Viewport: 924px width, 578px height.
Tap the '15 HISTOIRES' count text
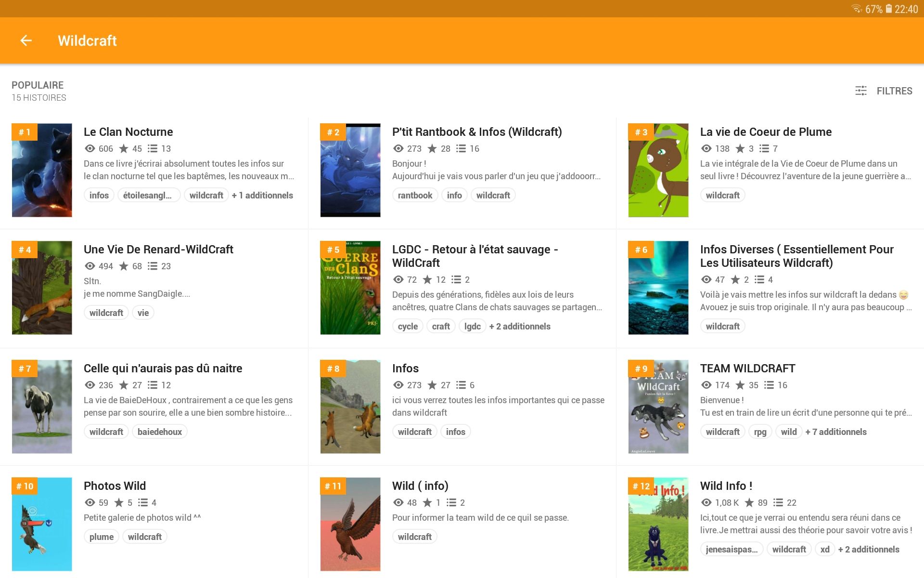click(39, 98)
